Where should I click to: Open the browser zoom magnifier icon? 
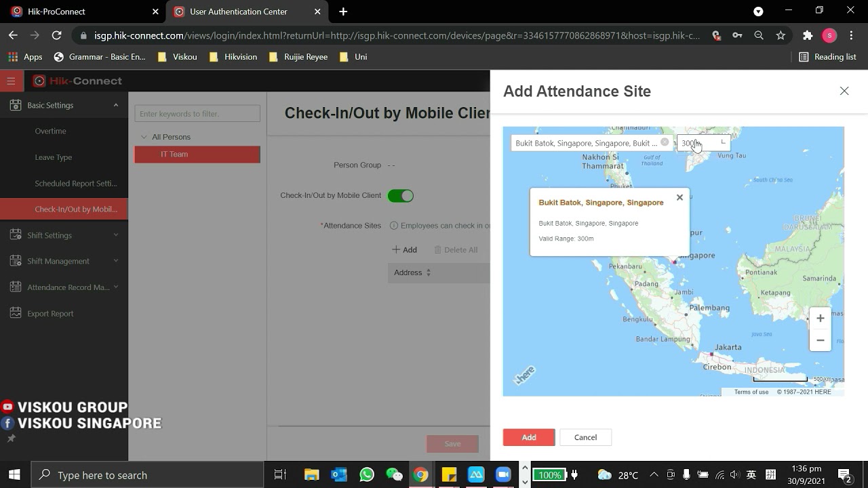pos(759,35)
